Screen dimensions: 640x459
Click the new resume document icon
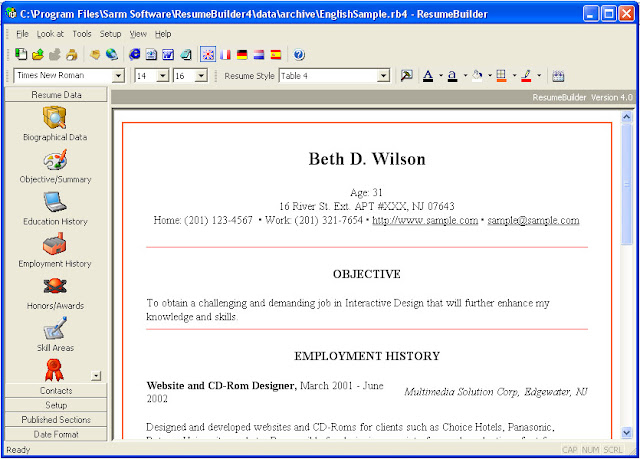pos(20,54)
